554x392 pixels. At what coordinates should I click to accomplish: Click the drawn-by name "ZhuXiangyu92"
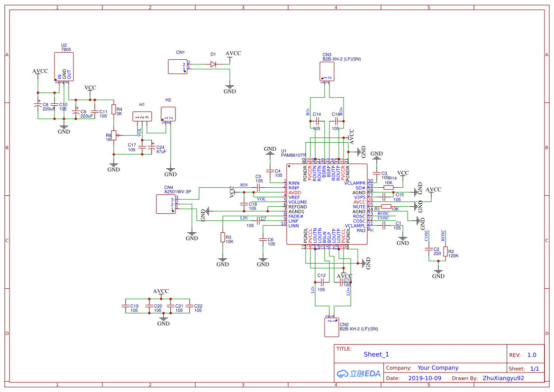coord(503,378)
